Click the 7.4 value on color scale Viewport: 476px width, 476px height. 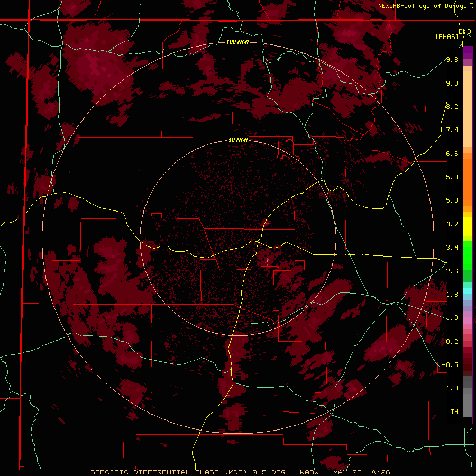click(452, 130)
